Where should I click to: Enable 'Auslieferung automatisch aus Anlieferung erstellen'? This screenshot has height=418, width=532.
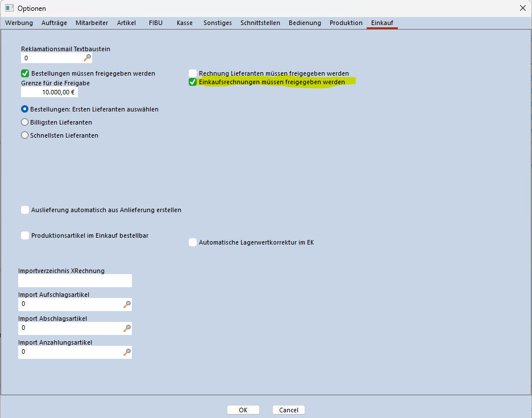pos(25,210)
